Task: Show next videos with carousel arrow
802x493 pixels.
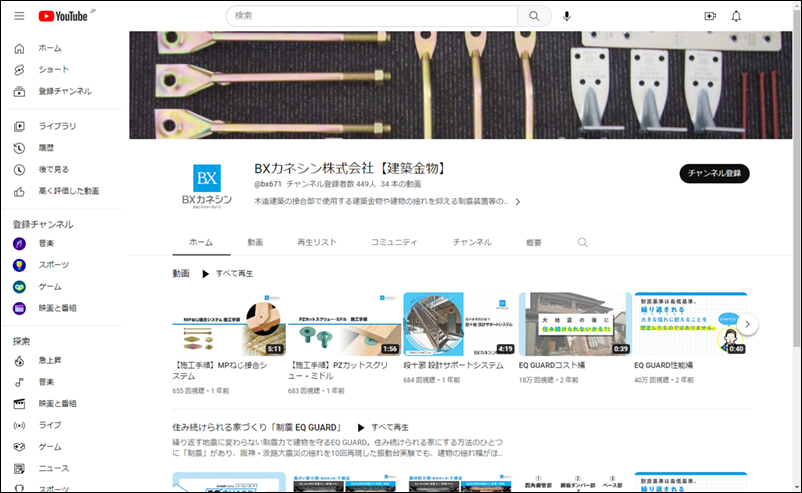Action: point(747,324)
